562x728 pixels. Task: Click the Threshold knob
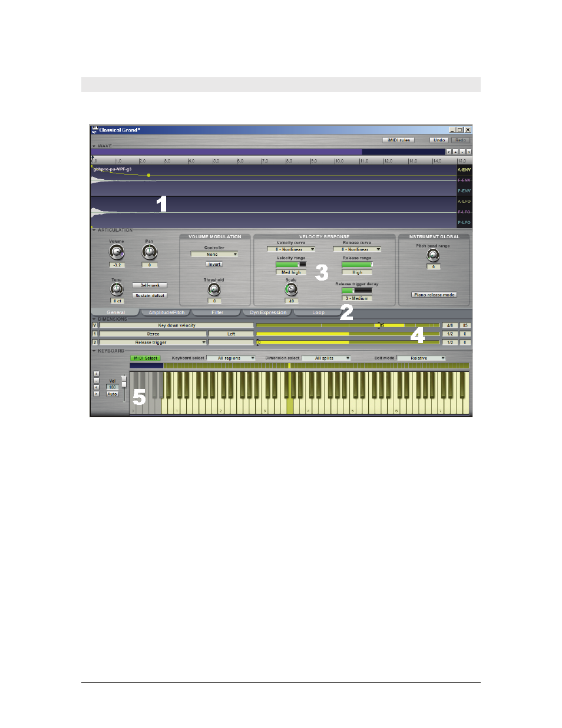click(x=214, y=289)
